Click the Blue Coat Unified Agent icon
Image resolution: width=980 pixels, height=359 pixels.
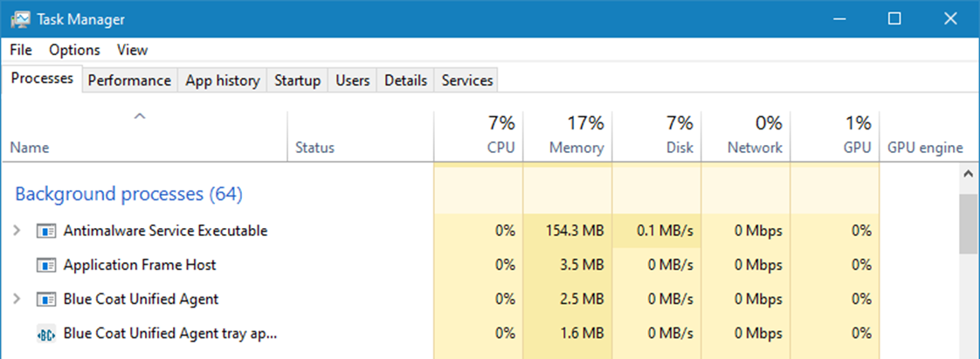[45, 299]
